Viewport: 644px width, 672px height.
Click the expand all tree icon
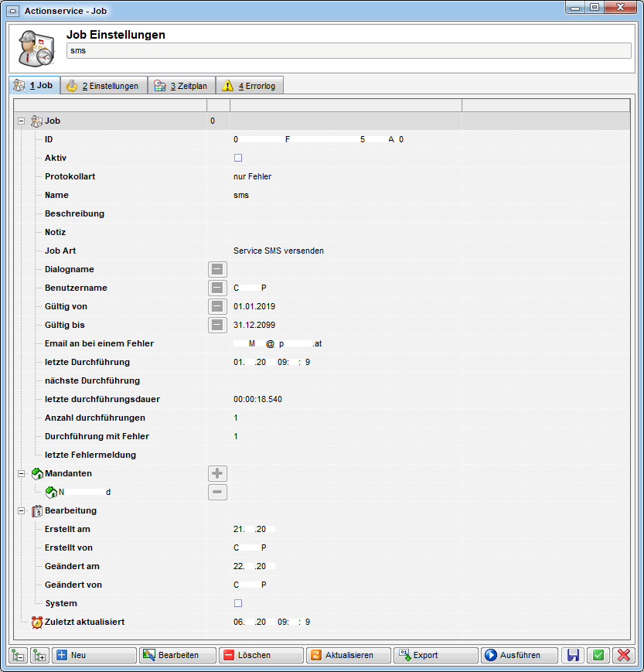(x=39, y=655)
